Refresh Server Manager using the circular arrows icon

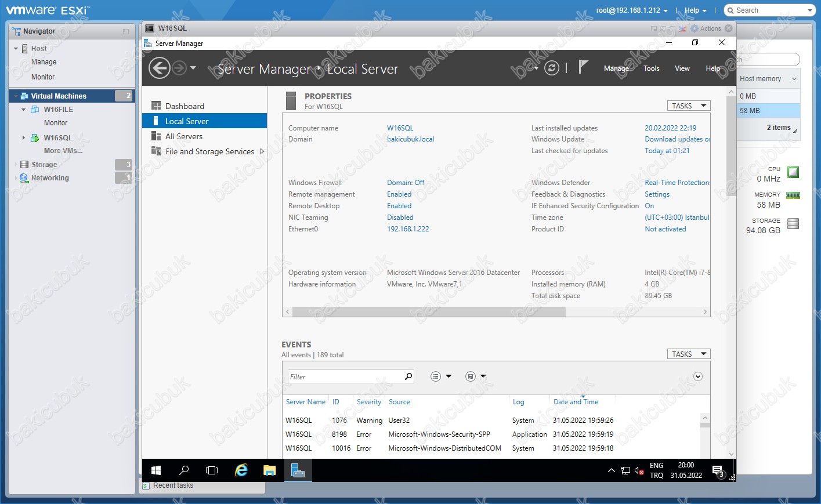(552, 68)
